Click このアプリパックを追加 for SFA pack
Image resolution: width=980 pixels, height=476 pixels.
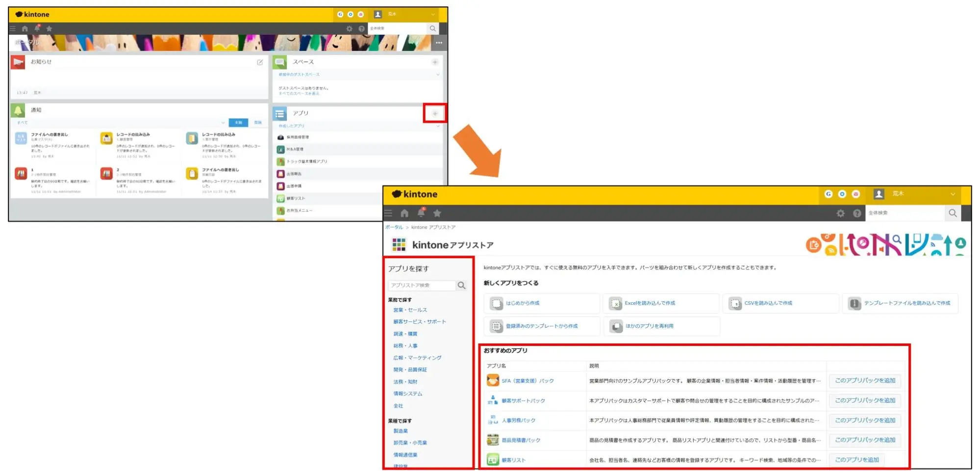[865, 380]
